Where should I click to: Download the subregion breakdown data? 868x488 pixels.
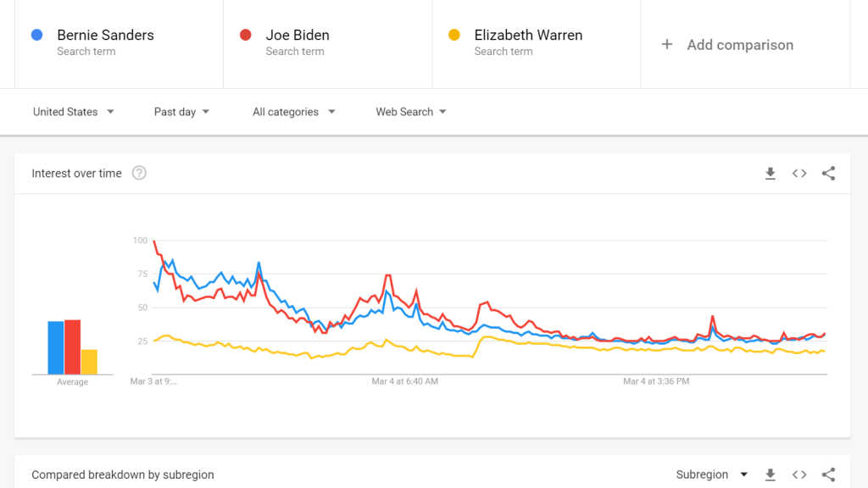[x=770, y=474]
